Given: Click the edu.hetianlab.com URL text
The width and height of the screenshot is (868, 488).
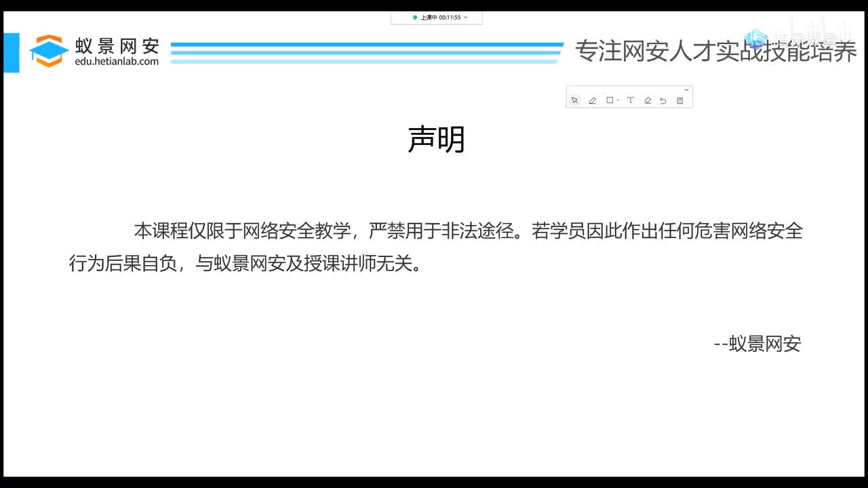Looking at the screenshot, I should tap(117, 62).
